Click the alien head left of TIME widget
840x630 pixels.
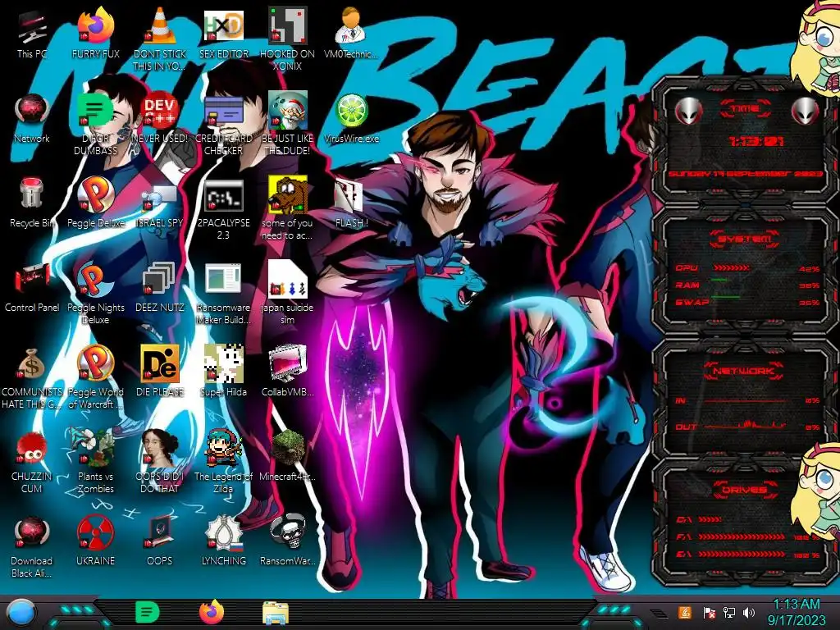click(x=688, y=112)
